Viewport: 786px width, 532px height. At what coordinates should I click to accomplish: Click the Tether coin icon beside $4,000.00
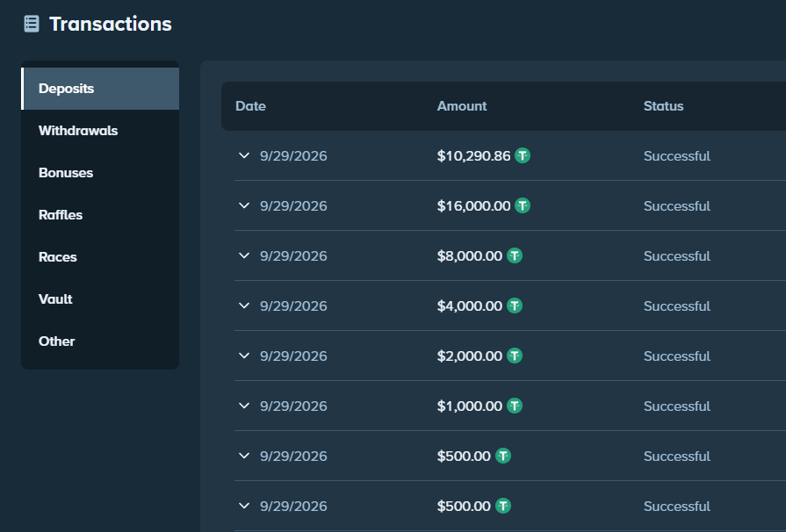tap(515, 306)
